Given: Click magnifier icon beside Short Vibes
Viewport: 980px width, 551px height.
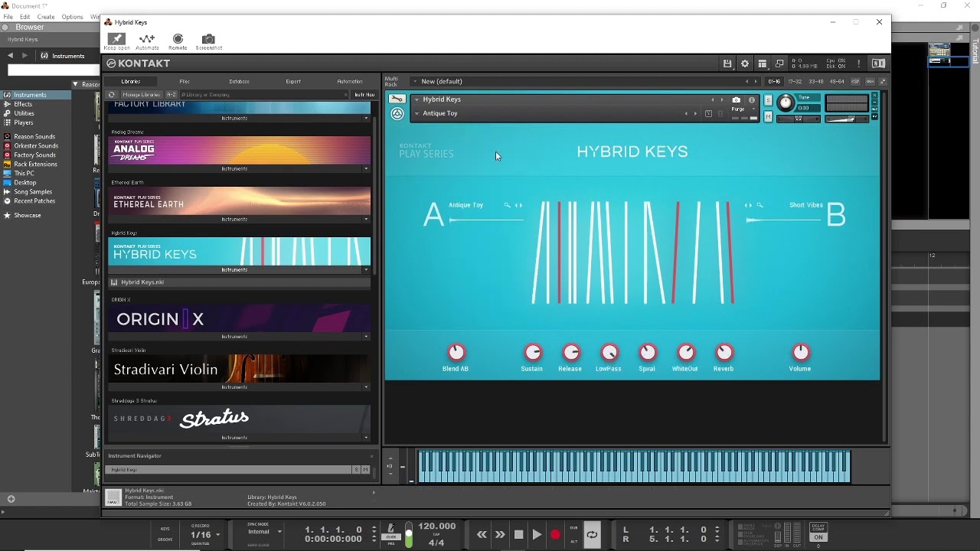Looking at the screenshot, I should (x=759, y=205).
